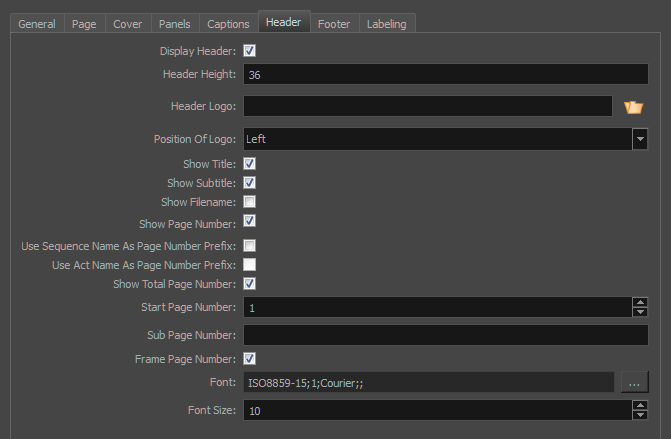
Task: Open the Captions tab
Action: tap(228, 24)
